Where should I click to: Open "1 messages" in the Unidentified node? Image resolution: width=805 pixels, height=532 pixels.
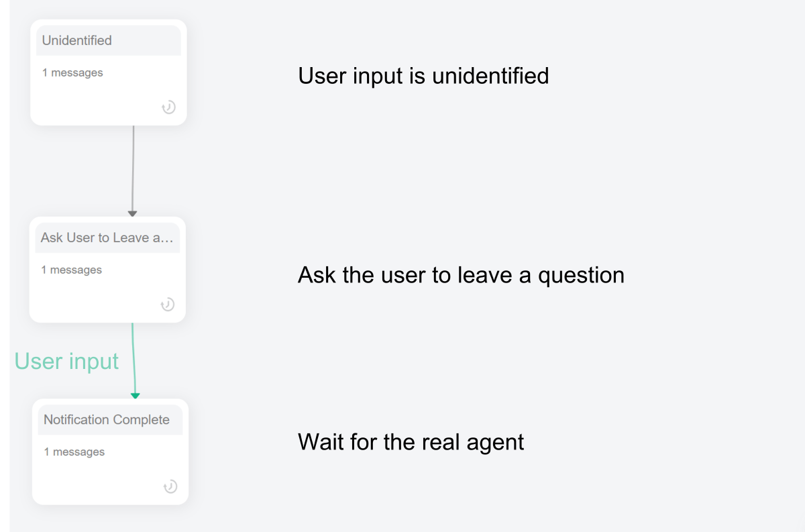[x=72, y=72]
